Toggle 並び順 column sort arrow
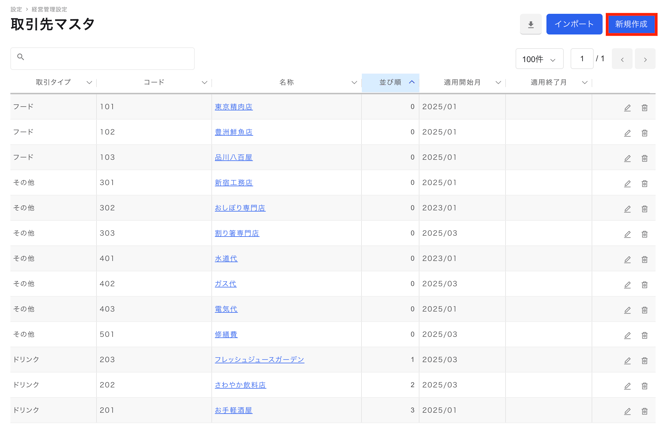670x434 pixels. click(411, 82)
